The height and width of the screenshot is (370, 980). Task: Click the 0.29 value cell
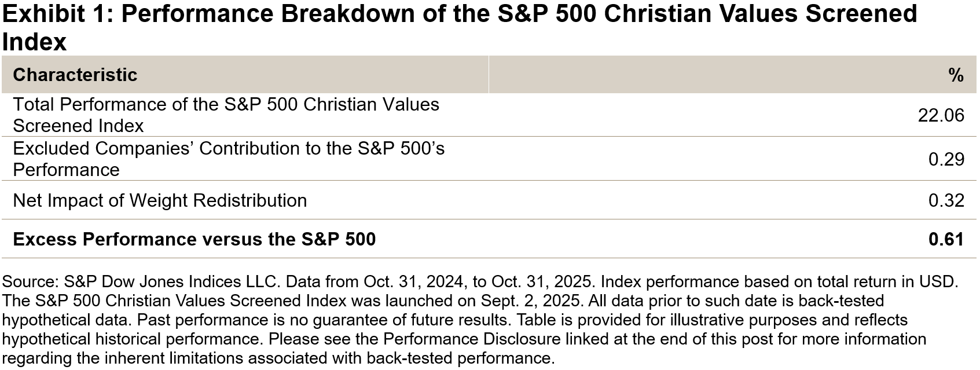pyautogui.click(x=946, y=159)
